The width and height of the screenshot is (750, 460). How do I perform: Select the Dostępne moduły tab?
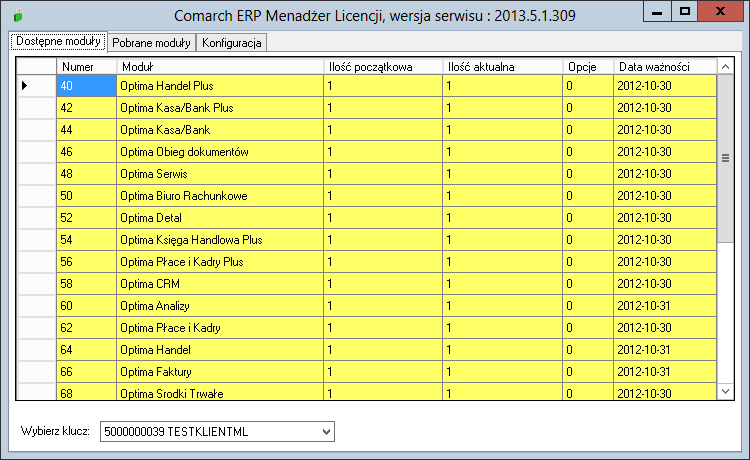58,41
